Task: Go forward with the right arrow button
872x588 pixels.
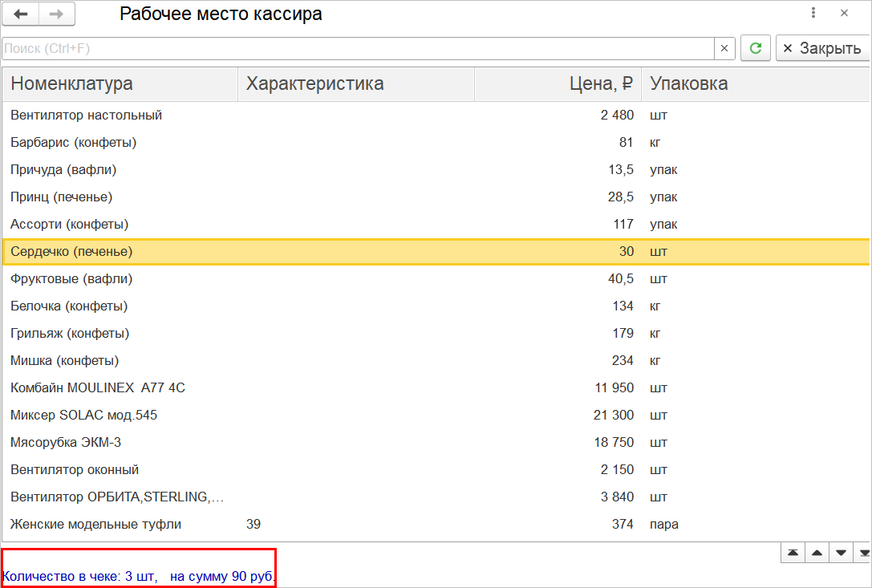Action: click(57, 14)
